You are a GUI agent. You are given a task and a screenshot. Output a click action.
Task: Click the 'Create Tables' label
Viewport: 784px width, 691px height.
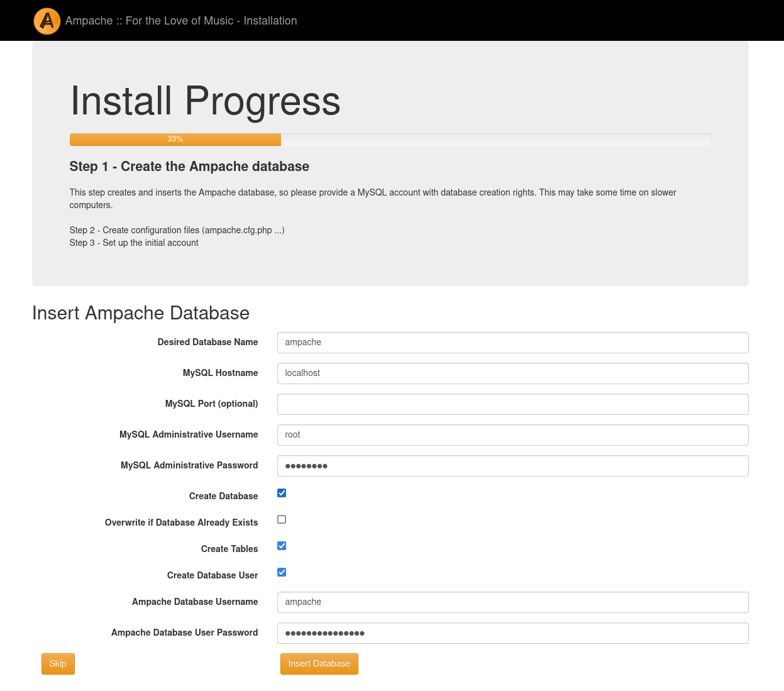point(229,549)
